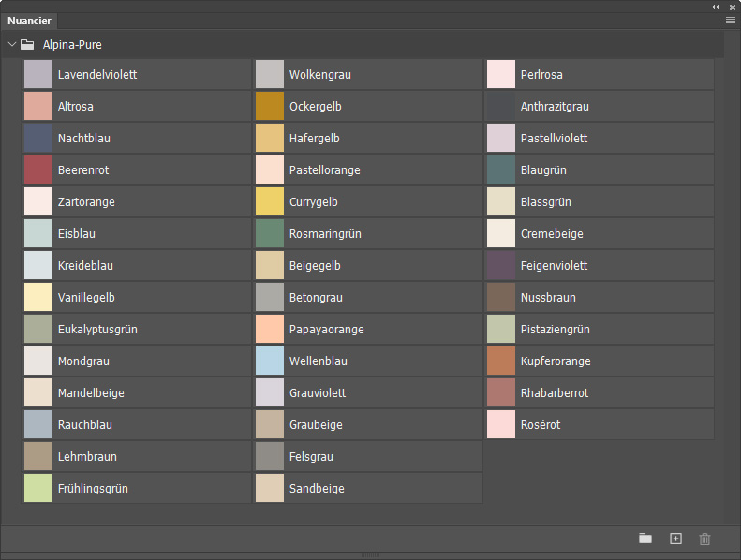Collapse the Alpina-Pure swatch group
The image size is (741, 560).
point(12,44)
